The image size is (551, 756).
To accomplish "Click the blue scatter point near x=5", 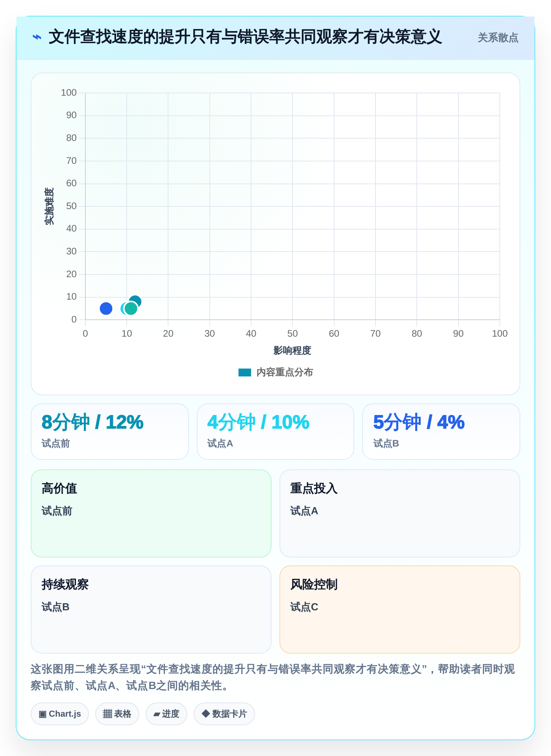I will [106, 308].
